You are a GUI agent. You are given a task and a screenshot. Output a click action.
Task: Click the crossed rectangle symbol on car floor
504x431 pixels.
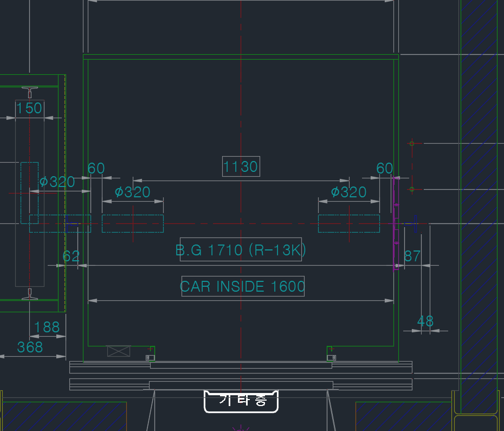(119, 351)
